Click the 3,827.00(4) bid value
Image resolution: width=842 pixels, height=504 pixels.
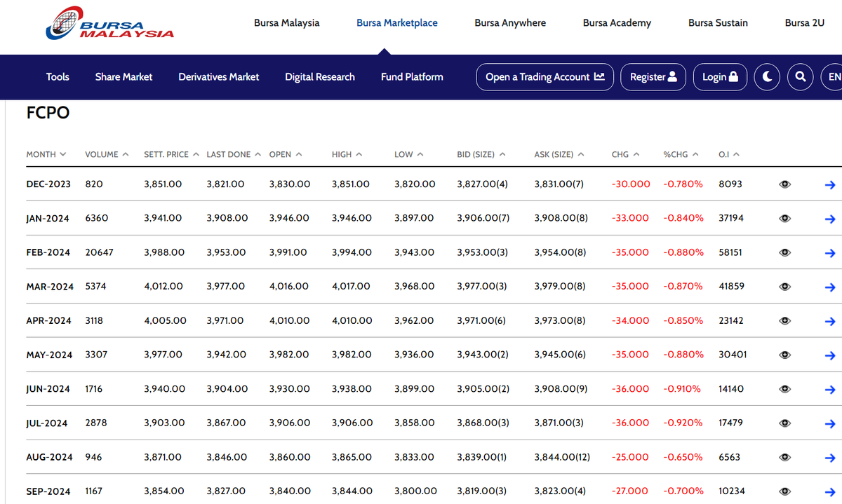coord(482,184)
